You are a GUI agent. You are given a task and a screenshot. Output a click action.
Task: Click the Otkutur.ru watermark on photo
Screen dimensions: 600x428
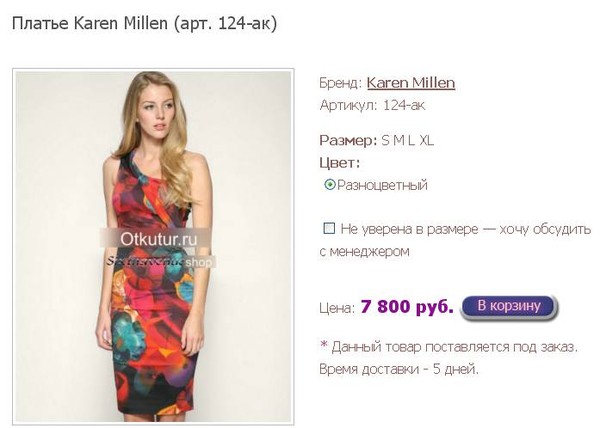coord(158,239)
